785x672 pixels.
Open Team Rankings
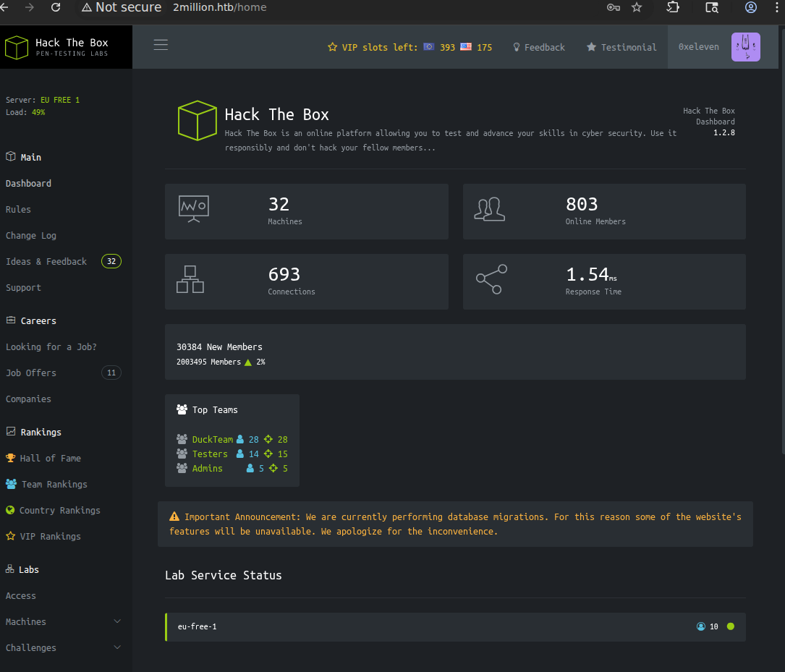pos(54,484)
